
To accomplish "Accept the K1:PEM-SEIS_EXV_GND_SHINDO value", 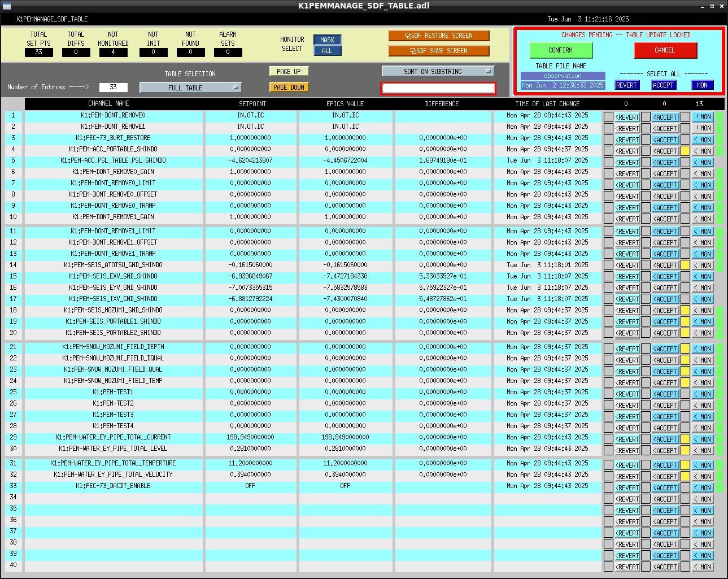I will pos(665,276).
